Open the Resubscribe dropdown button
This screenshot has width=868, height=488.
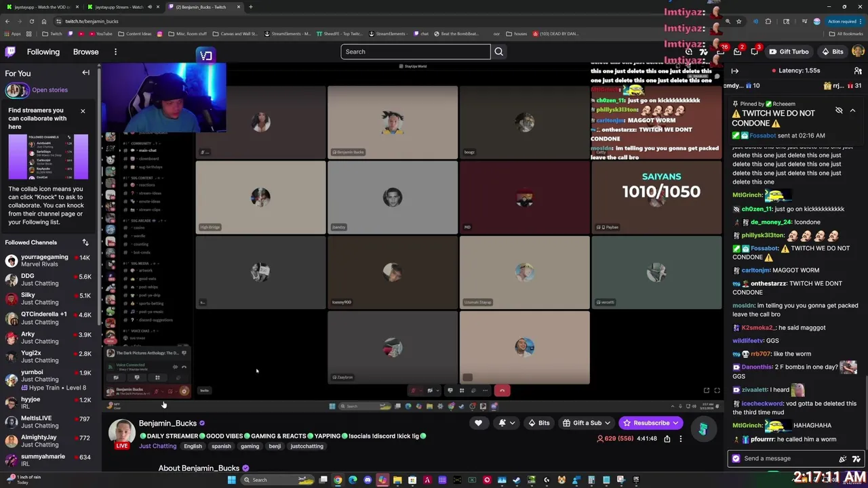[651, 423]
